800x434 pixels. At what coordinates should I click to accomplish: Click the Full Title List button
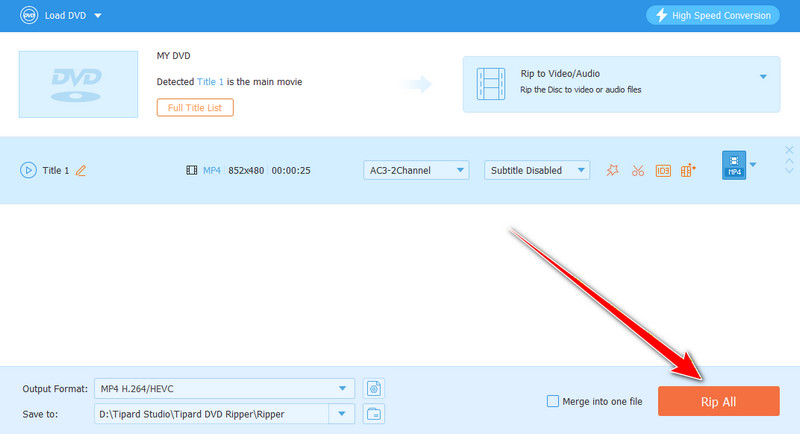195,107
